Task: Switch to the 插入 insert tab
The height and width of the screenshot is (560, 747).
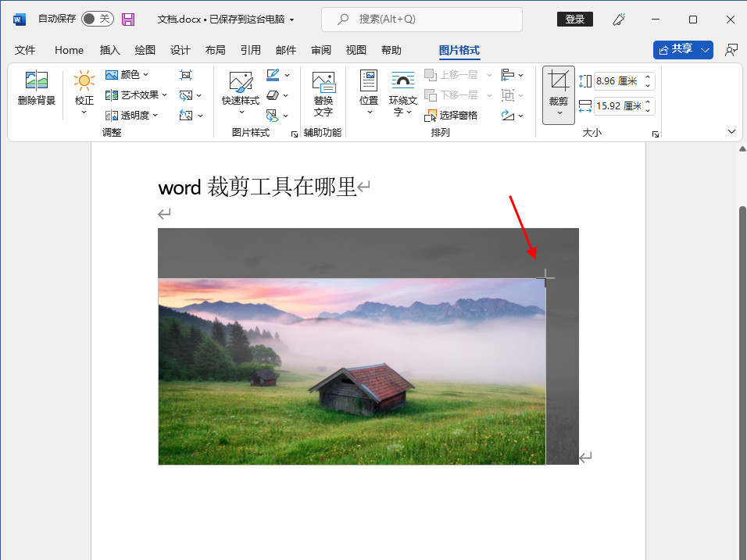Action: click(x=110, y=50)
